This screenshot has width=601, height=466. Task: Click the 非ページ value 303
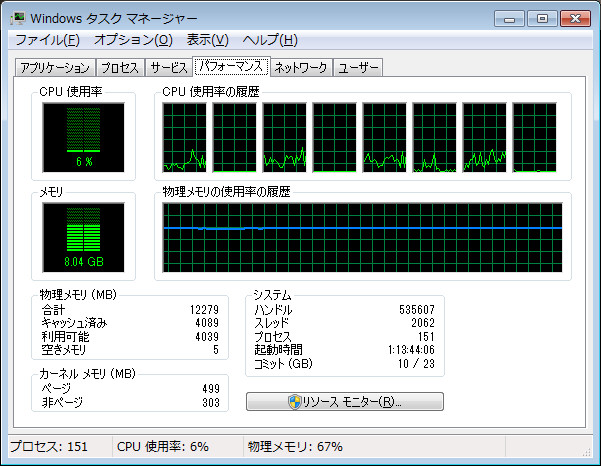pos(211,402)
